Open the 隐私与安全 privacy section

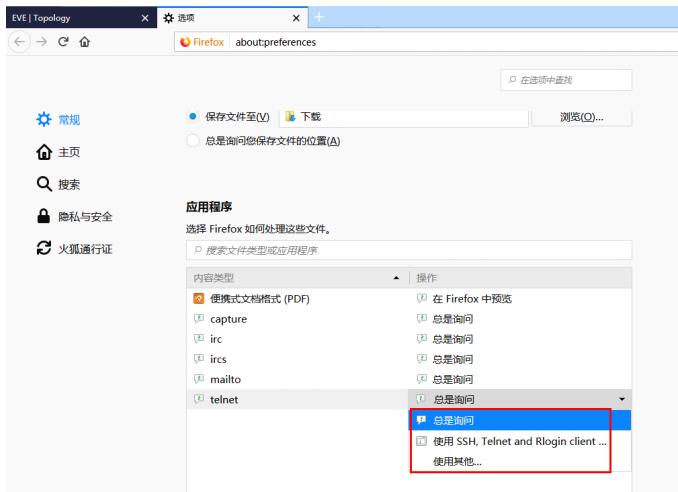pyautogui.click(x=74, y=216)
